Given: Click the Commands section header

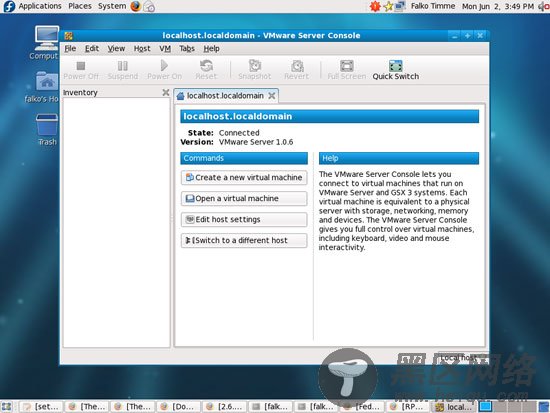Looking at the screenshot, I should 244,158.
